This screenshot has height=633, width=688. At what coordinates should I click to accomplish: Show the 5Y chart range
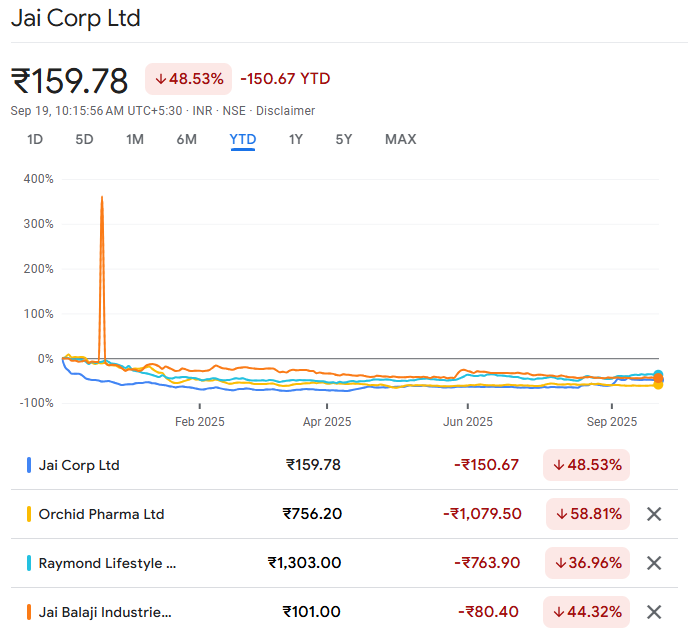(344, 139)
